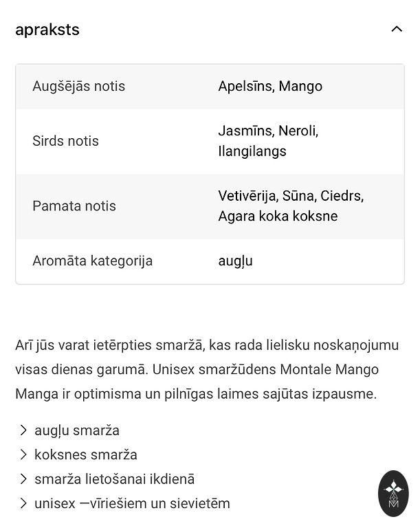Click unisex vīriešiem un sievietēm text
The height and width of the screenshot is (528, 420).
pos(132,503)
